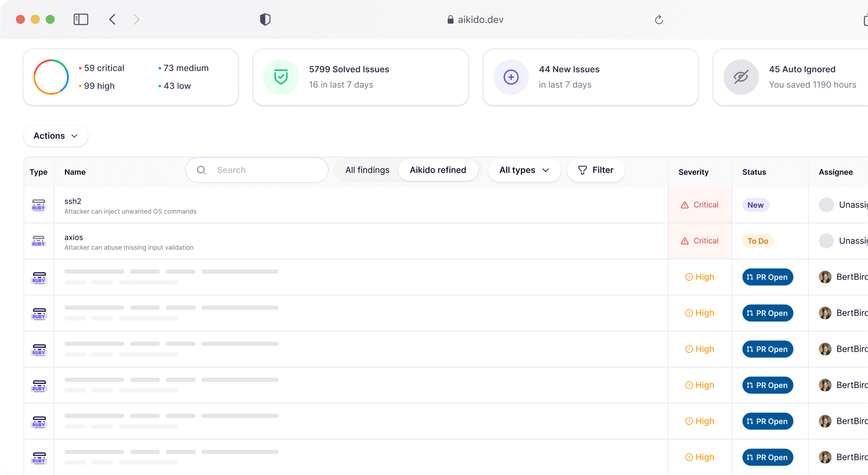Click the New Issues plus icon
This screenshot has height=475, width=868.
click(511, 77)
